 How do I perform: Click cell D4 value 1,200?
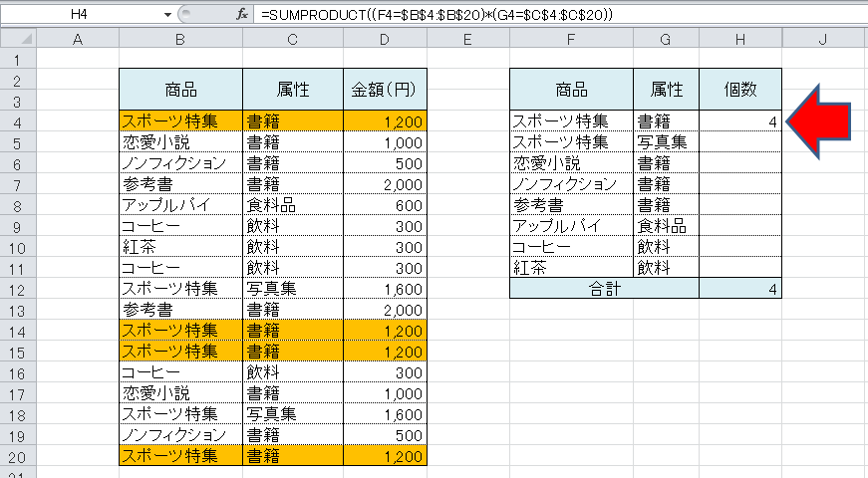(x=385, y=121)
